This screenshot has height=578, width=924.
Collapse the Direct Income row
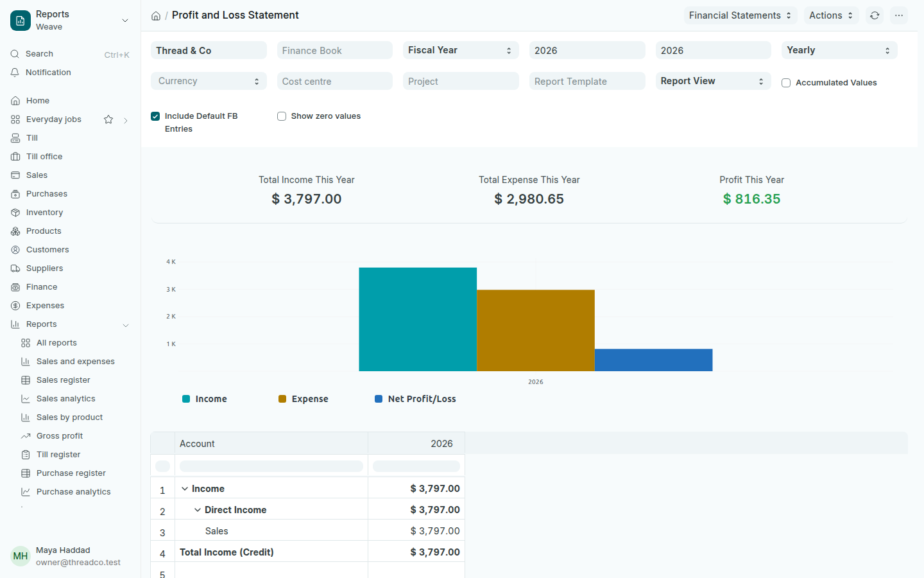[x=198, y=510]
